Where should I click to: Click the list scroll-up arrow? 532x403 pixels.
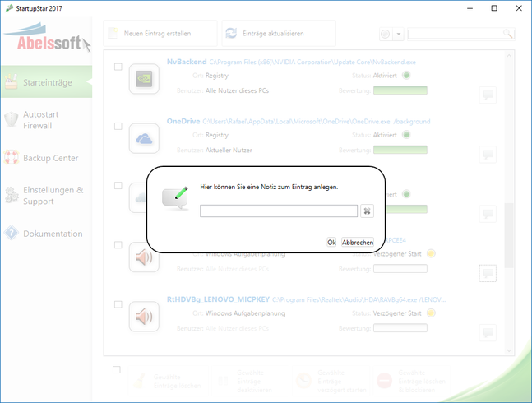tap(509, 56)
